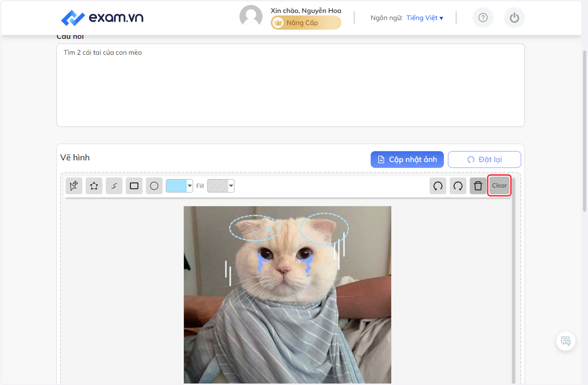Click the exam.vn logo
The height and width of the screenshot is (385, 588).
point(102,18)
